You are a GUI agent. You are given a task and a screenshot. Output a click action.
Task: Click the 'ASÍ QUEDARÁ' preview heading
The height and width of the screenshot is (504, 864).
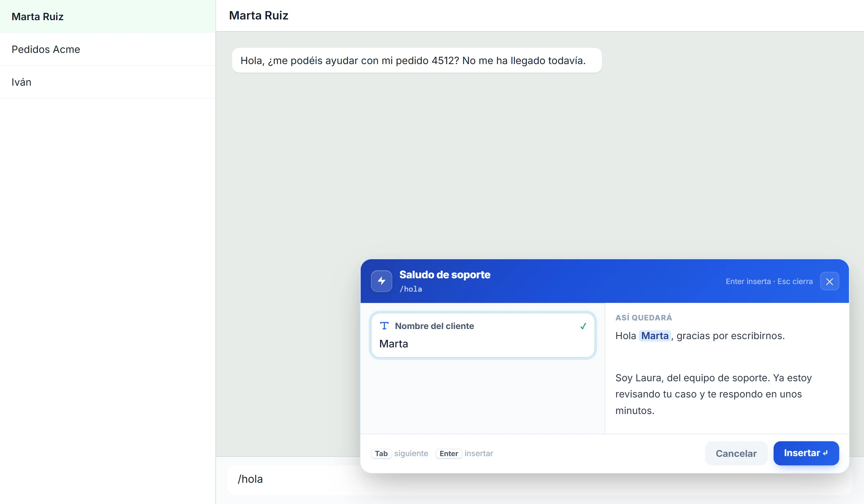(644, 318)
